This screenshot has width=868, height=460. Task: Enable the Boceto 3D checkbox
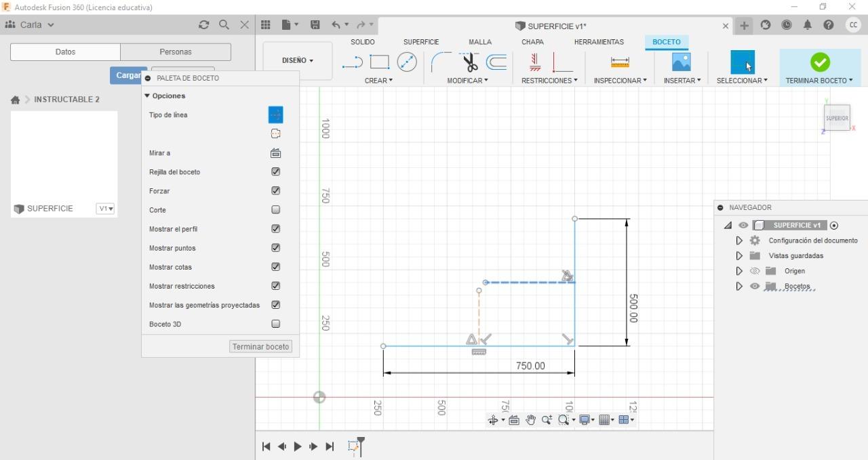pyautogui.click(x=276, y=324)
